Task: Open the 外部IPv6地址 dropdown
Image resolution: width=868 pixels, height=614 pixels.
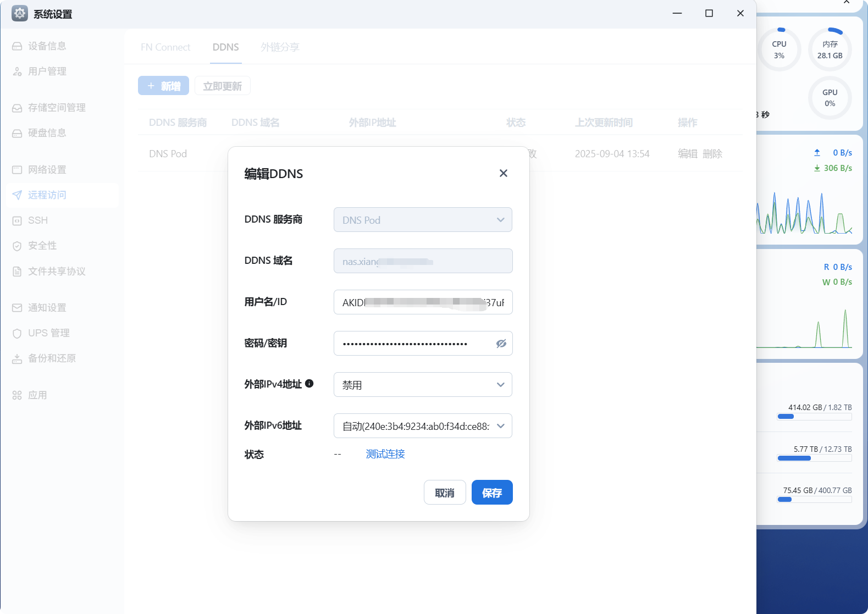Action: tap(423, 426)
